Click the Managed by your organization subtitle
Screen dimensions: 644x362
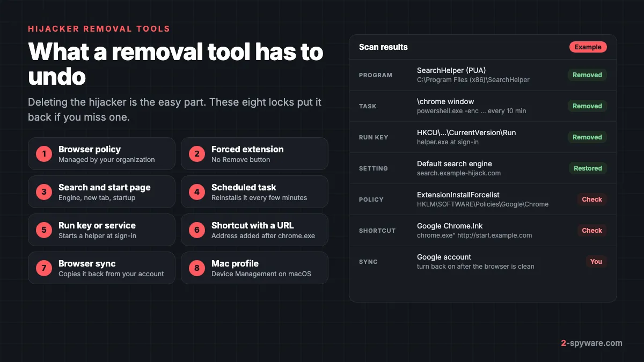tap(106, 159)
